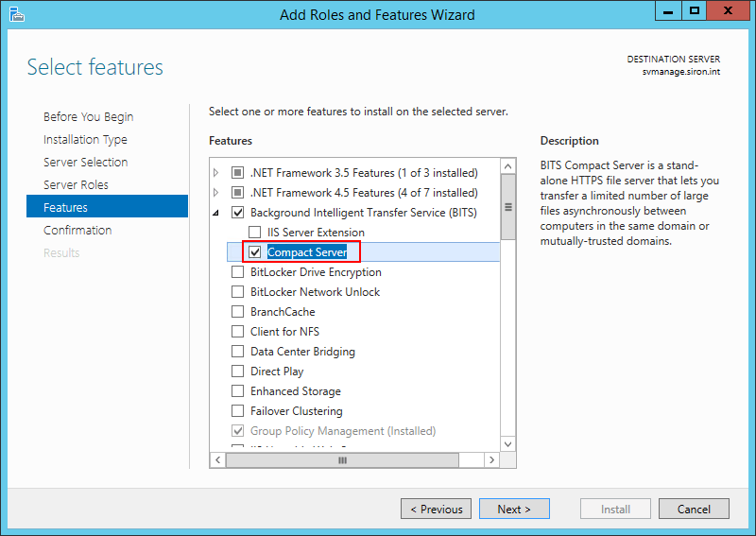Collapse the Background Intelligent Transfer Service node
756x536 pixels.
[x=216, y=213]
